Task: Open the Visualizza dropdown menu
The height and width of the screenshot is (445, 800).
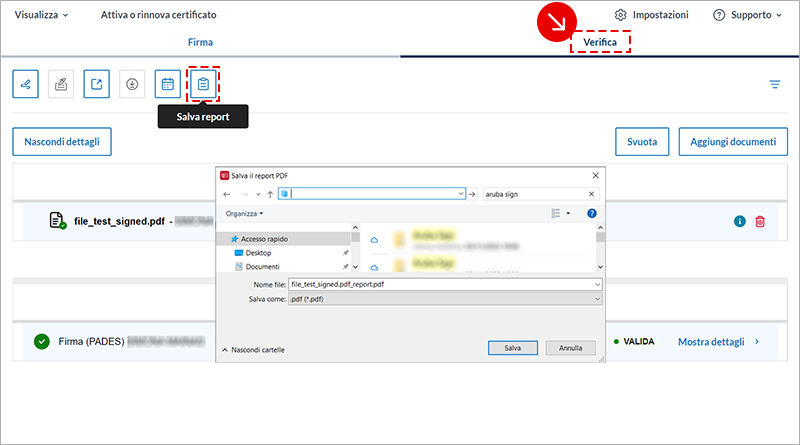Action: [42, 15]
